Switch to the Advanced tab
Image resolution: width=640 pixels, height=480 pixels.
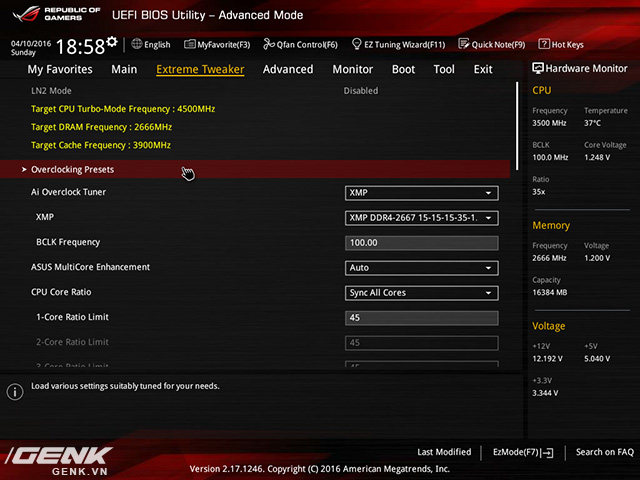click(288, 70)
